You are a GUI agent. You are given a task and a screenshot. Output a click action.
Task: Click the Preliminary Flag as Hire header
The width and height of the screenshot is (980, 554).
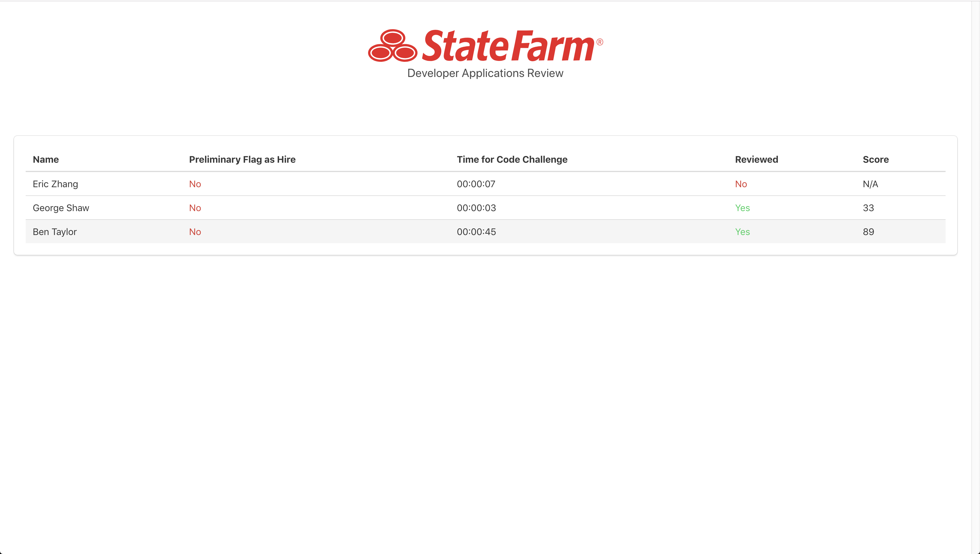coord(242,159)
